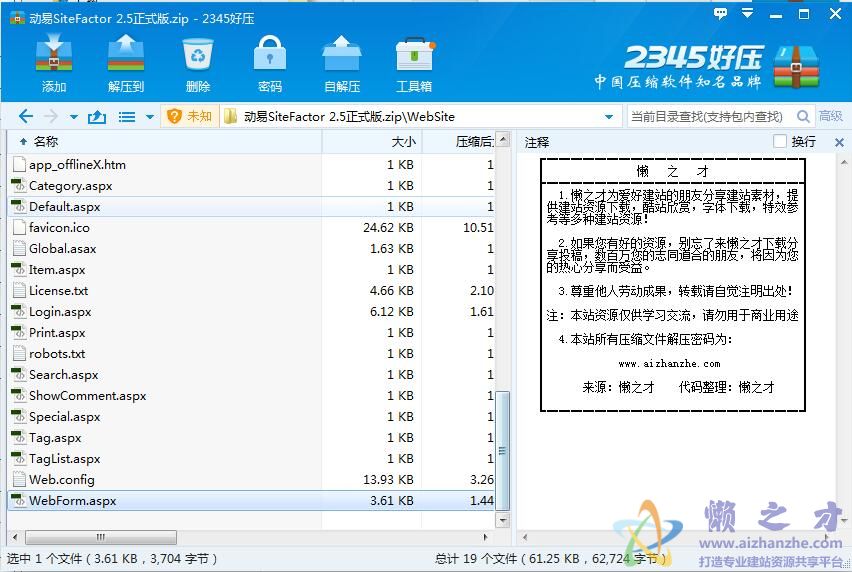Click the www.aizhanzhe.com text in comment
Image resolution: width=852 pixels, height=572 pixels.
point(669,363)
